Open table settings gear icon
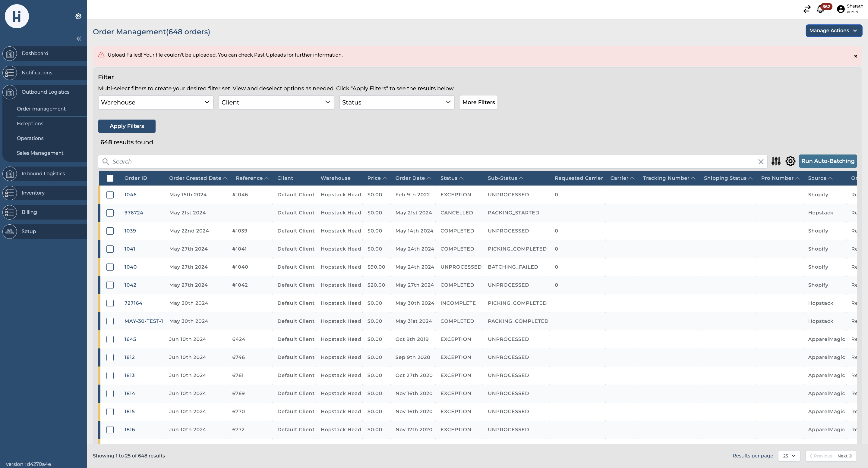The image size is (868, 468). 790,161
